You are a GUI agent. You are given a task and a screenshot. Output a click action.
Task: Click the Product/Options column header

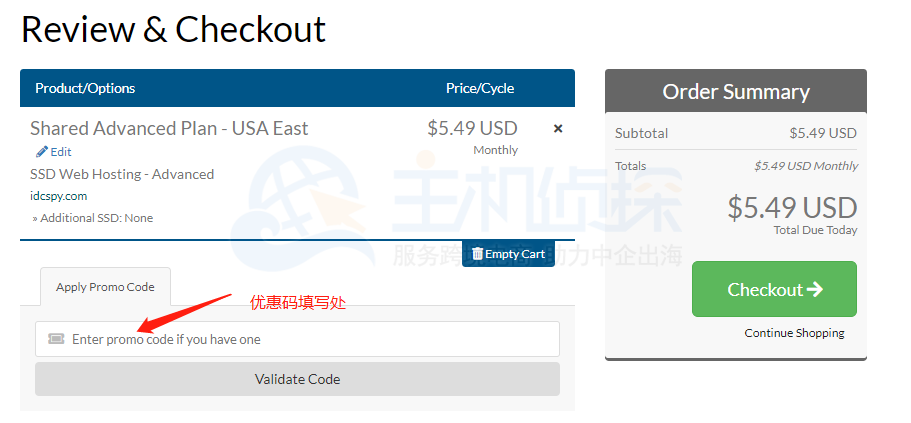(85, 88)
